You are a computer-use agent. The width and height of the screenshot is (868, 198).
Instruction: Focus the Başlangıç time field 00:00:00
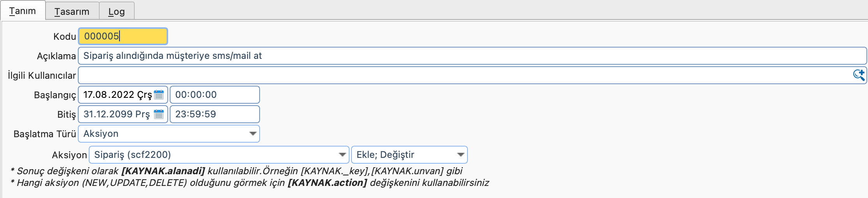coord(214,95)
